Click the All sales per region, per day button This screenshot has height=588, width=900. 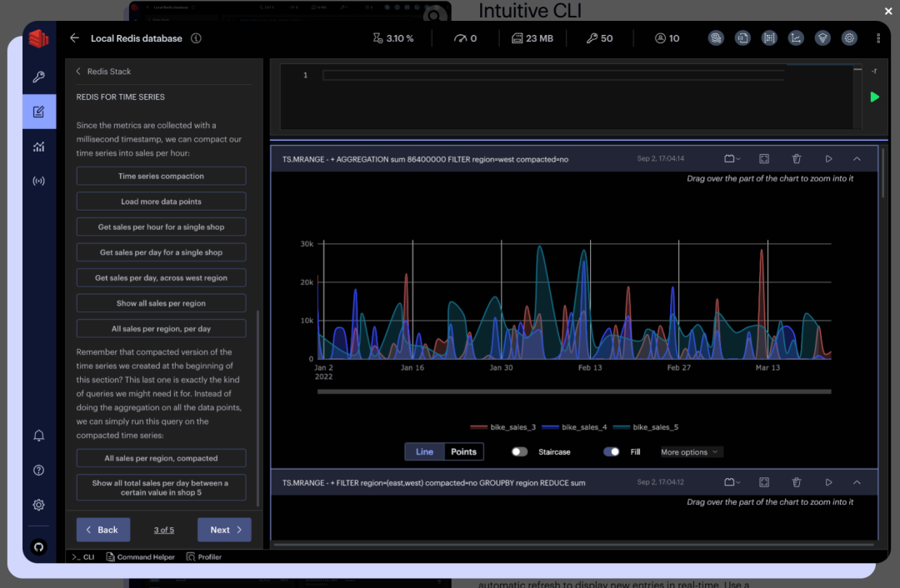coord(162,329)
